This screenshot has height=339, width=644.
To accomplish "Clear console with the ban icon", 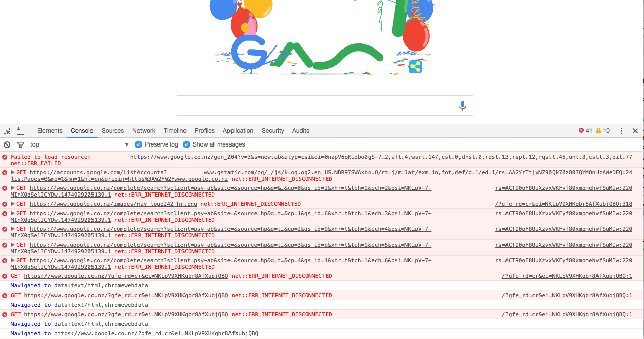I will point(7,144).
